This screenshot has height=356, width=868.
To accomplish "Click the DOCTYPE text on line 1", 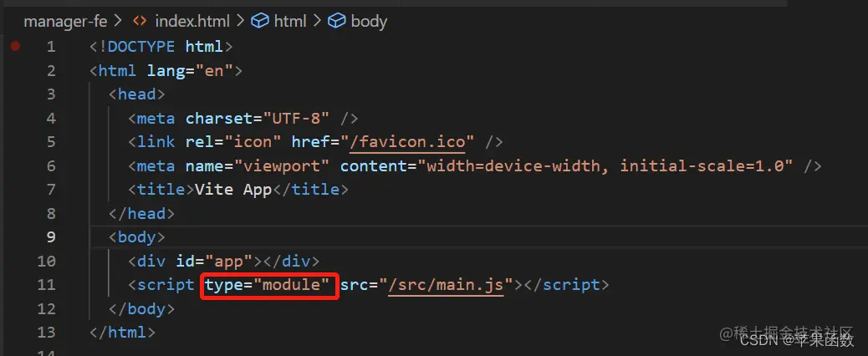I will pyautogui.click(x=140, y=47).
